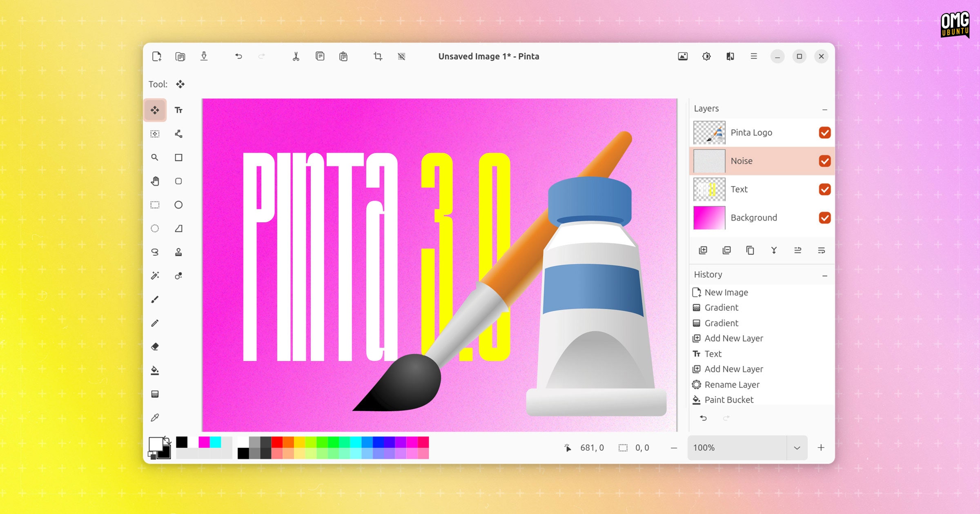Select the Text tool
This screenshot has height=514, width=980.
click(178, 110)
